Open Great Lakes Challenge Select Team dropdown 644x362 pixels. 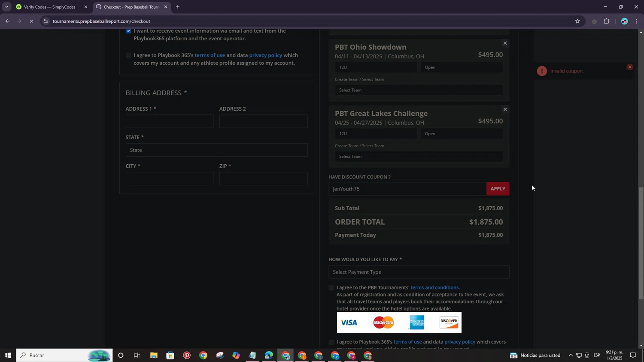pos(419,157)
